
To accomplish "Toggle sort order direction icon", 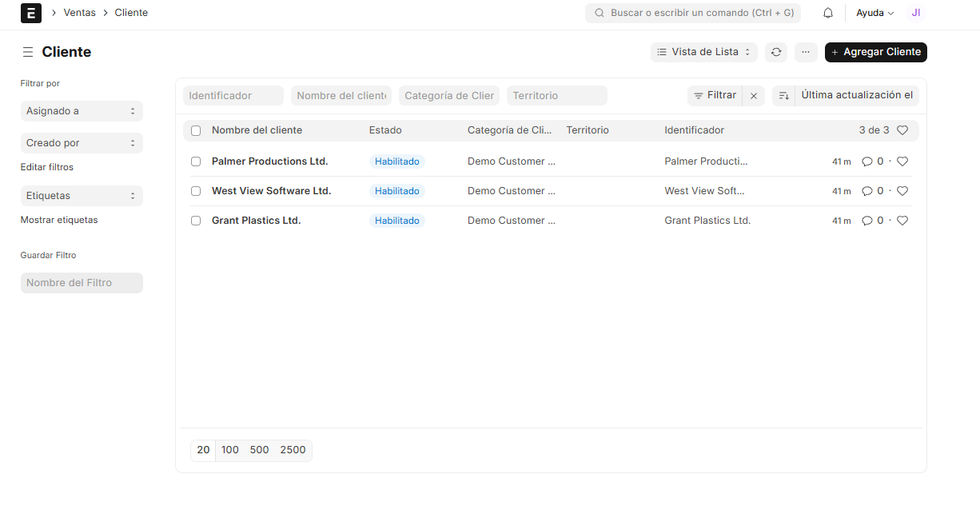I will [x=783, y=96].
